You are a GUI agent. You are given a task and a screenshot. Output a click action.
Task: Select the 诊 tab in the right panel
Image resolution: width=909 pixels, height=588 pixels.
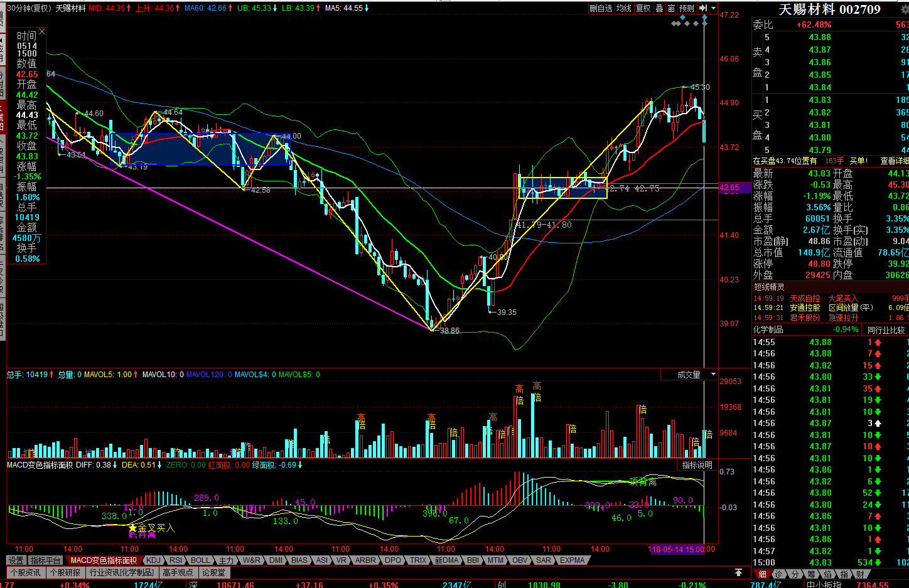[x=778, y=574]
